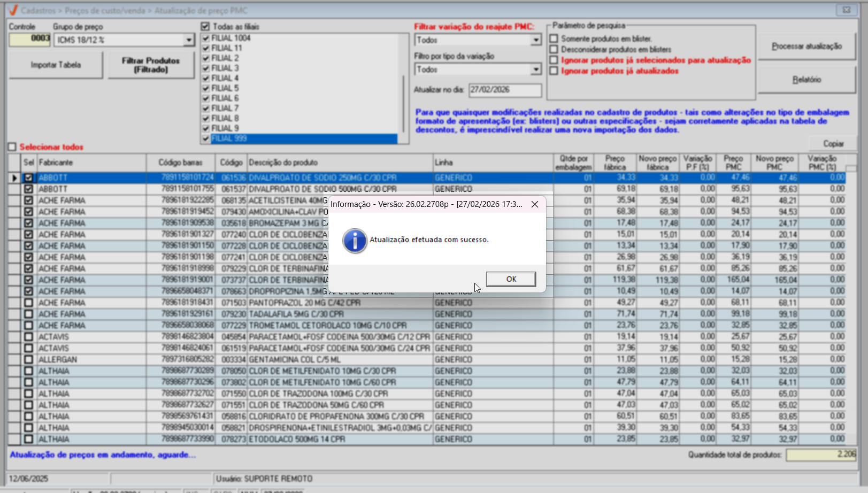Toggle the Todas as filiais checkbox

point(205,27)
